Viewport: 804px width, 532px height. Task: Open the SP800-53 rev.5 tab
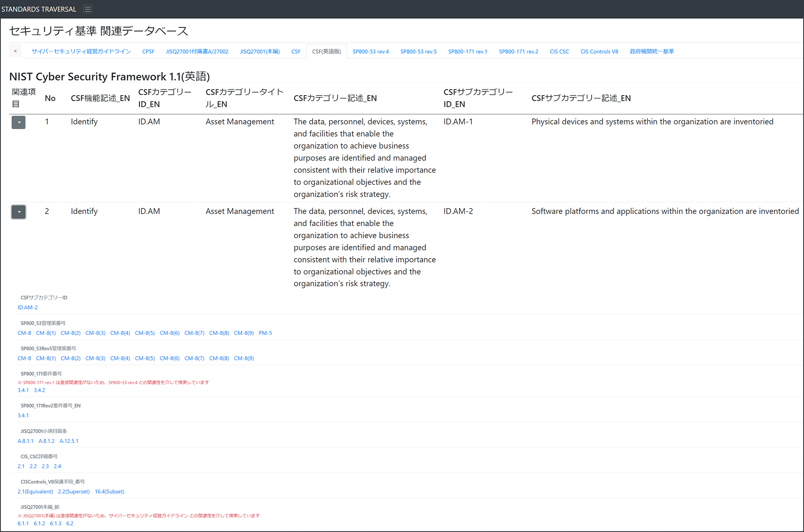click(x=419, y=51)
